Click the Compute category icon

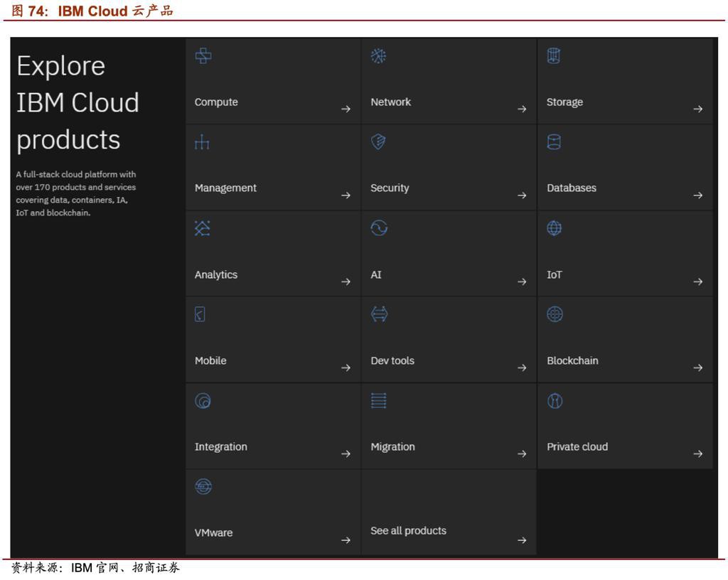pos(203,56)
